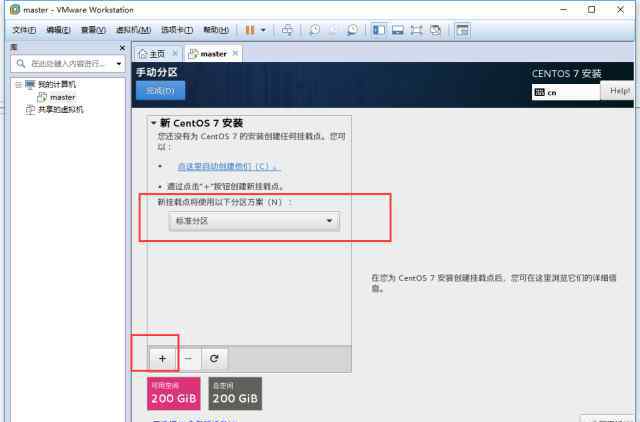Minimize the VMware Workstation window

(x=564, y=9)
